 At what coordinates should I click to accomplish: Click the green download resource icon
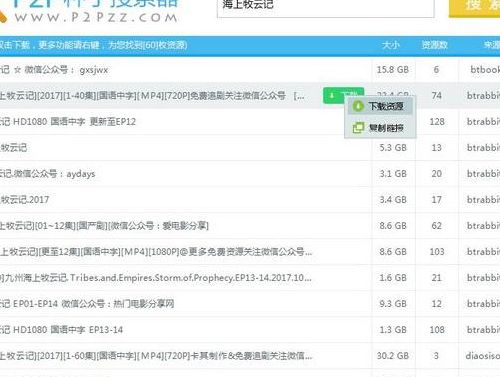click(358, 106)
